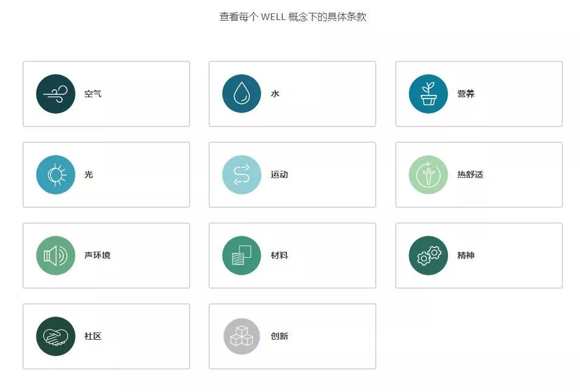Click the water droplet icon
The height and width of the screenshot is (392, 580).
[x=241, y=94]
